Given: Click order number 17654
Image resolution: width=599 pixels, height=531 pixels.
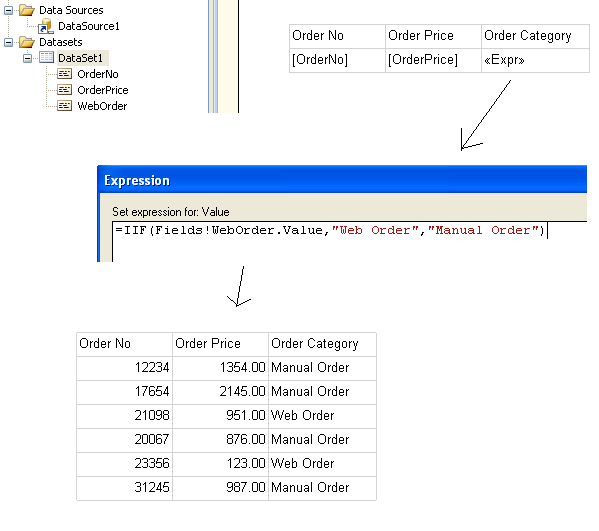Looking at the screenshot, I should tap(152, 392).
